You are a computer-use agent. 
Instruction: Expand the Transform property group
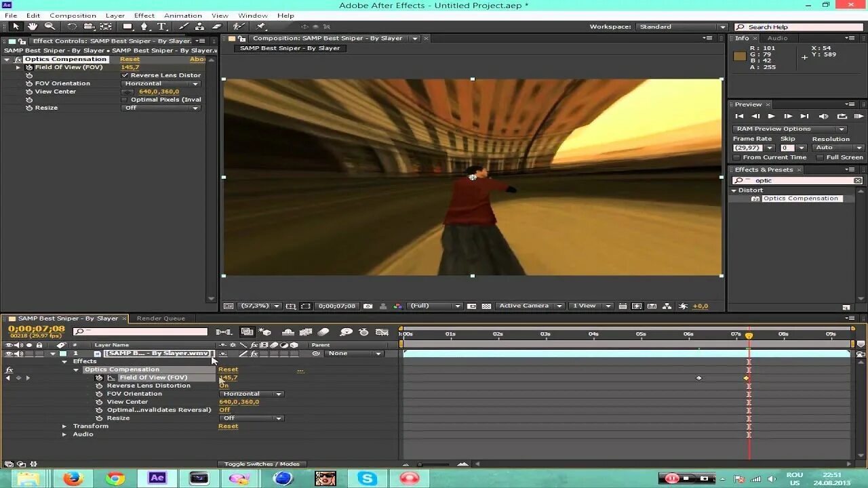pos(64,426)
